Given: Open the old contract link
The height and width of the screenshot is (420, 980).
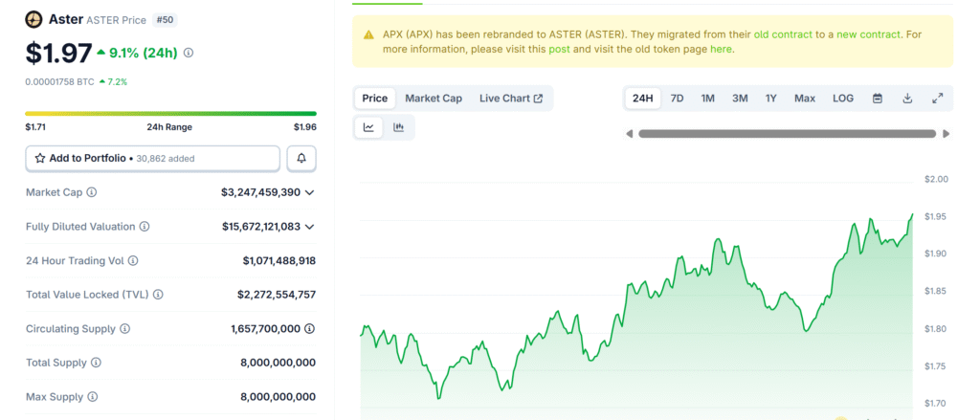Looking at the screenshot, I should (783, 34).
